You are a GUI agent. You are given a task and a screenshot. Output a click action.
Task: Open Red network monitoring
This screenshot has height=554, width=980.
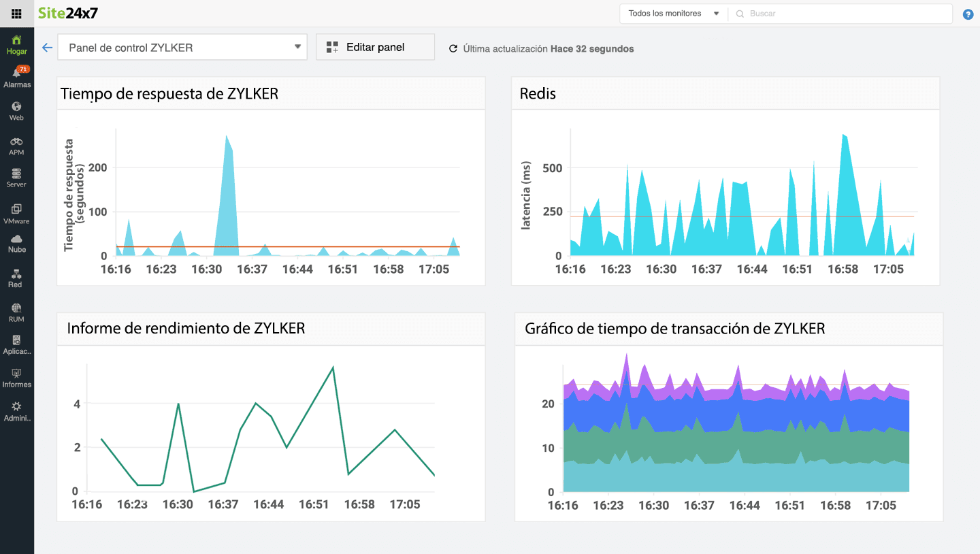(x=16, y=277)
